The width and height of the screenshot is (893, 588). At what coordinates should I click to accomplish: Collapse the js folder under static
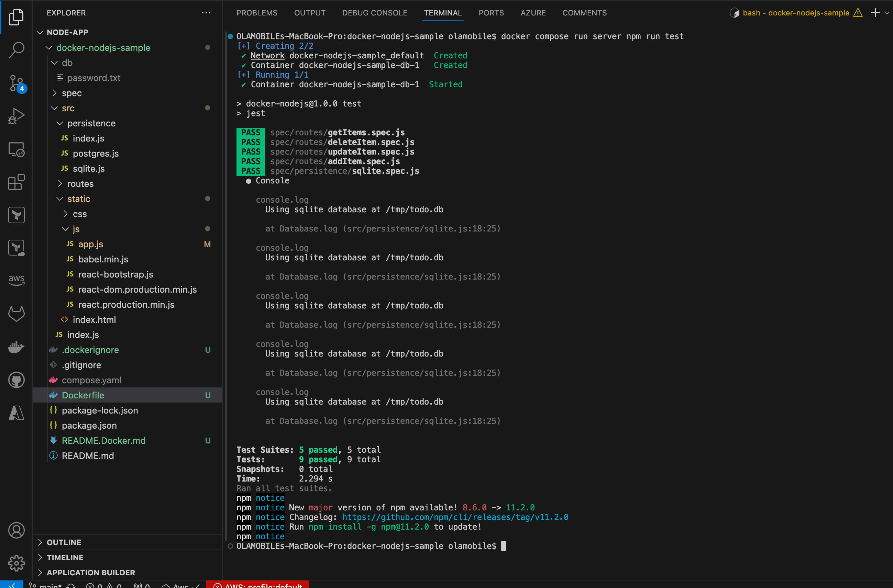point(128,229)
